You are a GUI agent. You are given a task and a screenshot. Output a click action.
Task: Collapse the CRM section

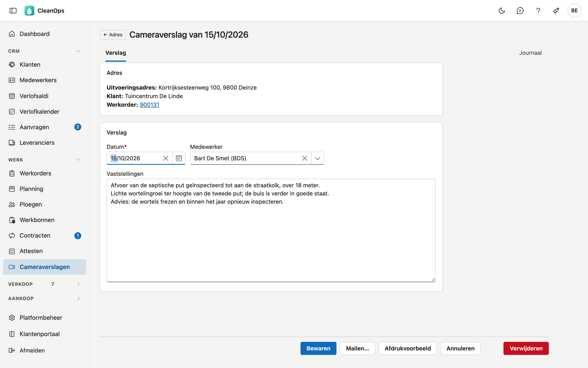click(78, 51)
